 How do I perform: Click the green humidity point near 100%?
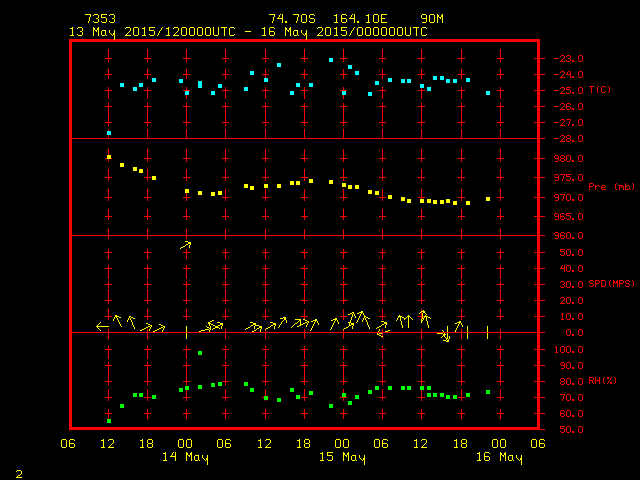(200, 353)
